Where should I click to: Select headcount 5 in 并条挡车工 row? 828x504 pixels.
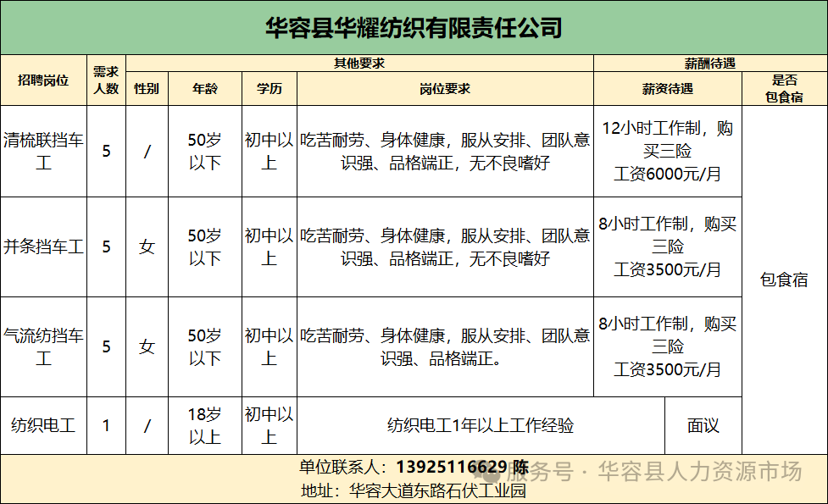coord(106,247)
